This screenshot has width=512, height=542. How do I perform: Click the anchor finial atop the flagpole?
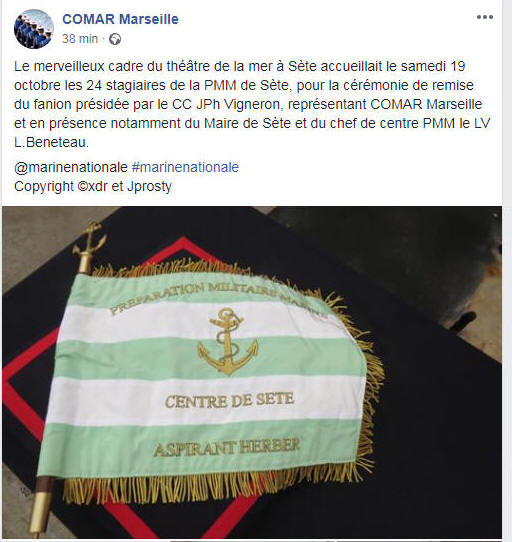89,241
